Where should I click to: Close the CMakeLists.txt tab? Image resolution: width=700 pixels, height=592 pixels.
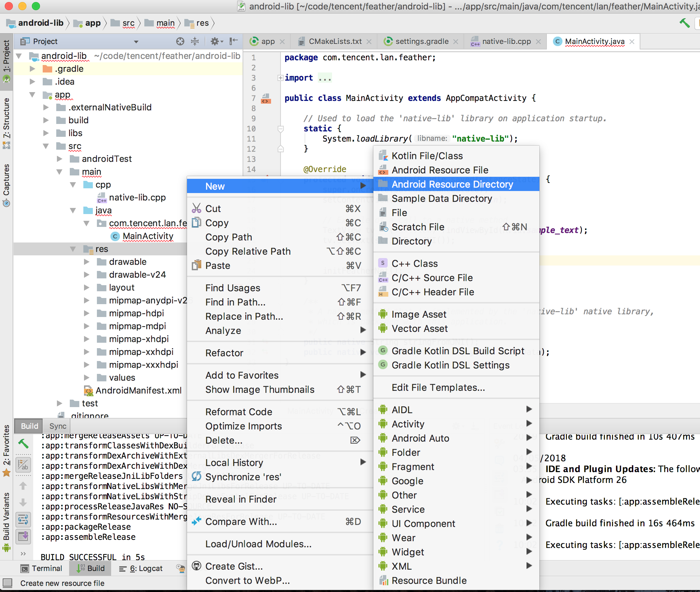[369, 42]
